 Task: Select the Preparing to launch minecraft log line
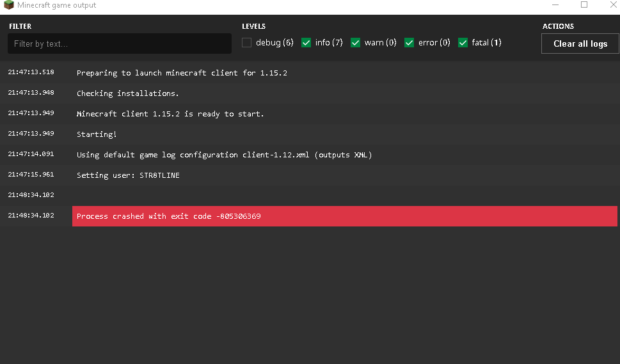[182, 73]
